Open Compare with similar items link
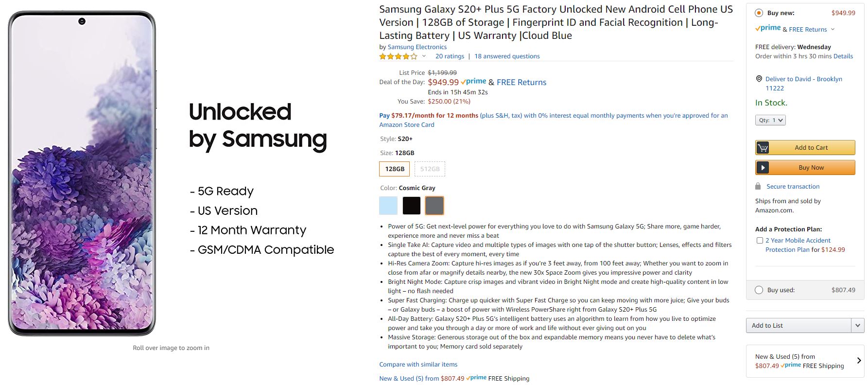 (x=418, y=364)
